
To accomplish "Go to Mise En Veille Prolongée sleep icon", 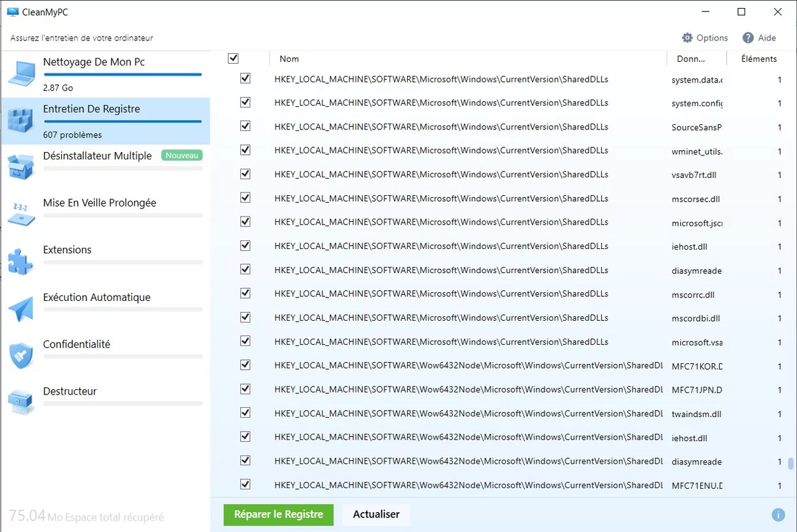I will [x=21, y=215].
